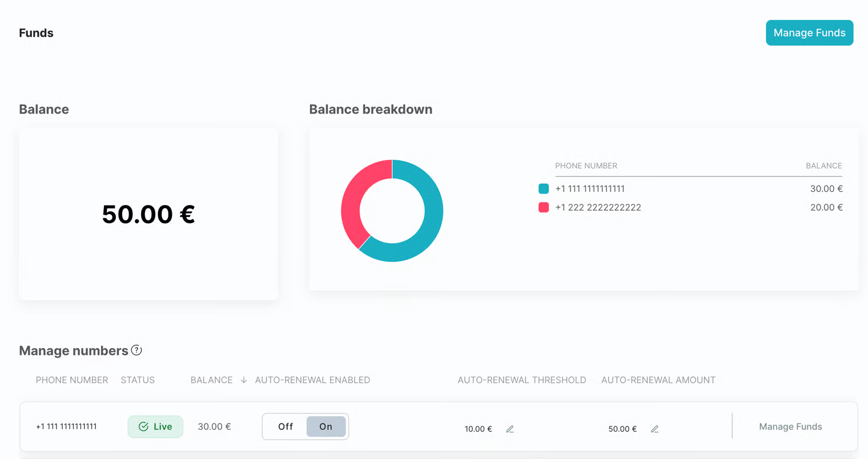
Task: Switch auto-renewal On for +1 111 1111111111
Action: (x=325, y=426)
